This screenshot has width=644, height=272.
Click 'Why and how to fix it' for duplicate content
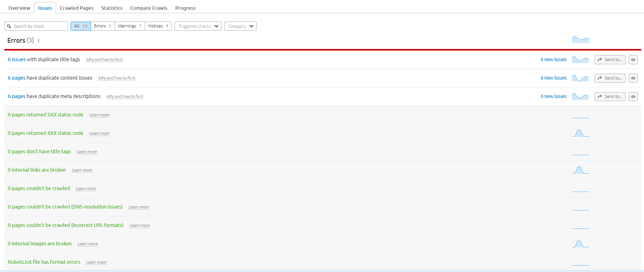[x=116, y=78]
